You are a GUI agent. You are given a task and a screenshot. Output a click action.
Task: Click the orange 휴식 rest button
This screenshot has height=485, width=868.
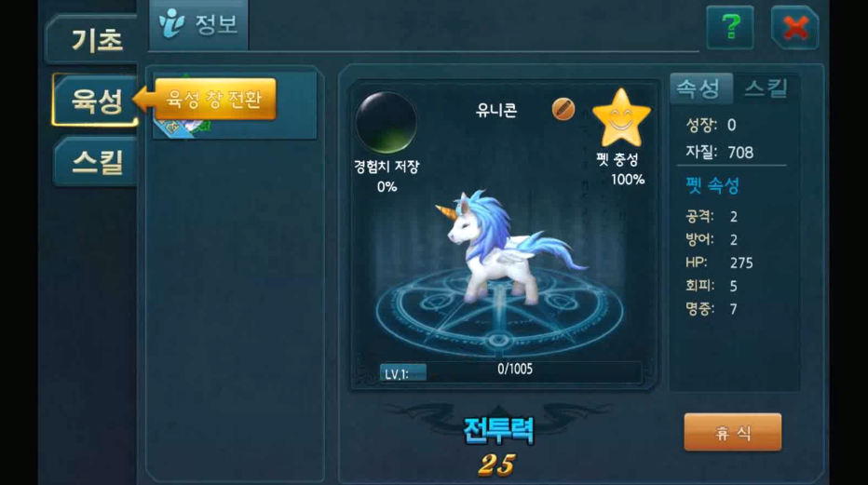pyautogui.click(x=732, y=432)
